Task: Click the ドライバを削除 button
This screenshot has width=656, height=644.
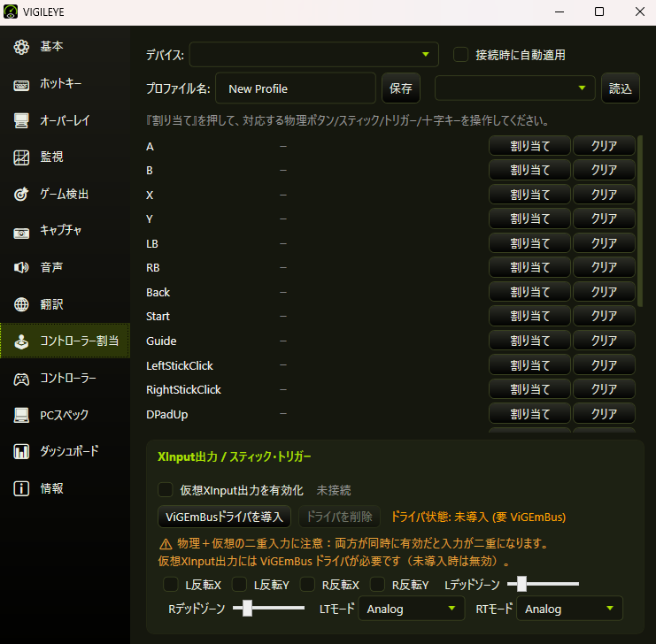Action: (x=339, y=517)
